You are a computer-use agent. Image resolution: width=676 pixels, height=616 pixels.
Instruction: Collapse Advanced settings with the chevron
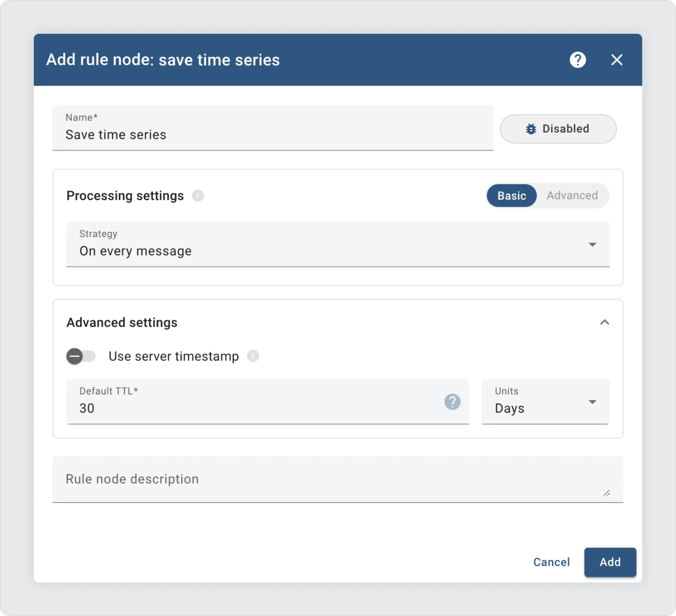point(604,322)
